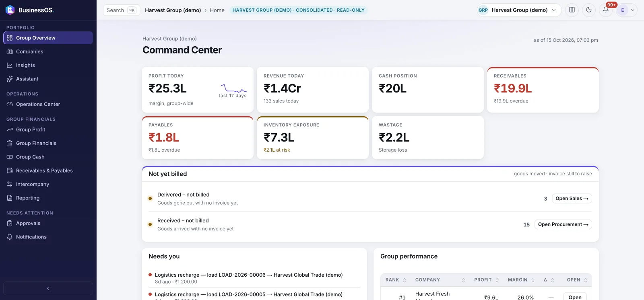Click the Receivables & Payables wallet icon

(10, 171)
